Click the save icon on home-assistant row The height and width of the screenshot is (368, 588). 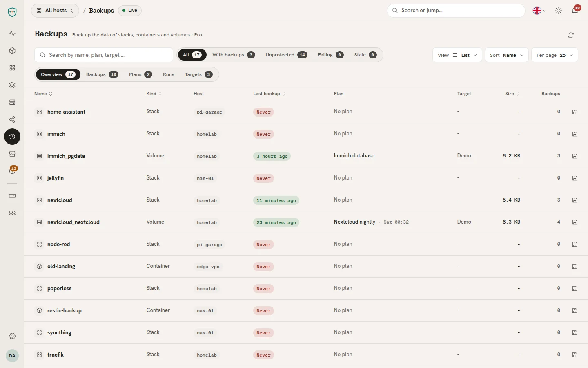tap(575, 112)
